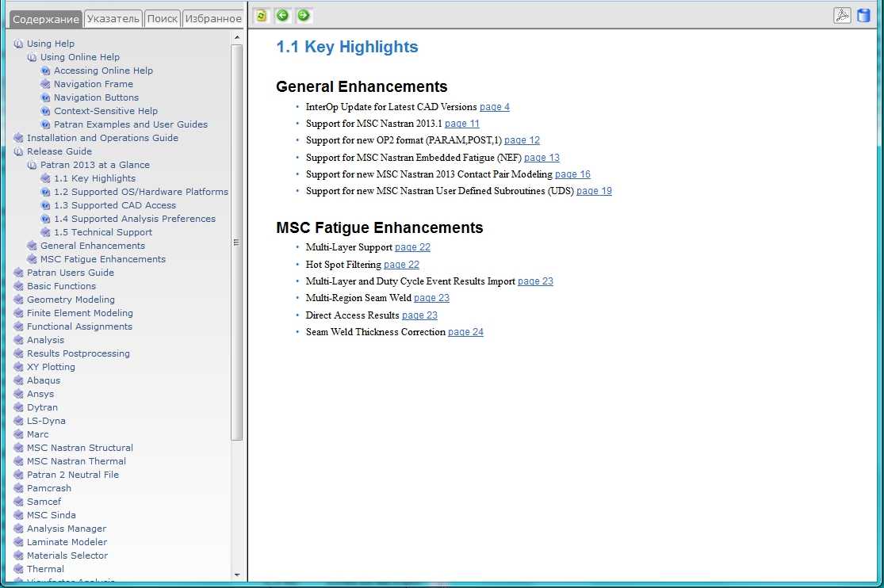This screenshot has width=884, height=588.
Task: Select Using Online Help in the contents tree
Action: [x=80, y=57]
